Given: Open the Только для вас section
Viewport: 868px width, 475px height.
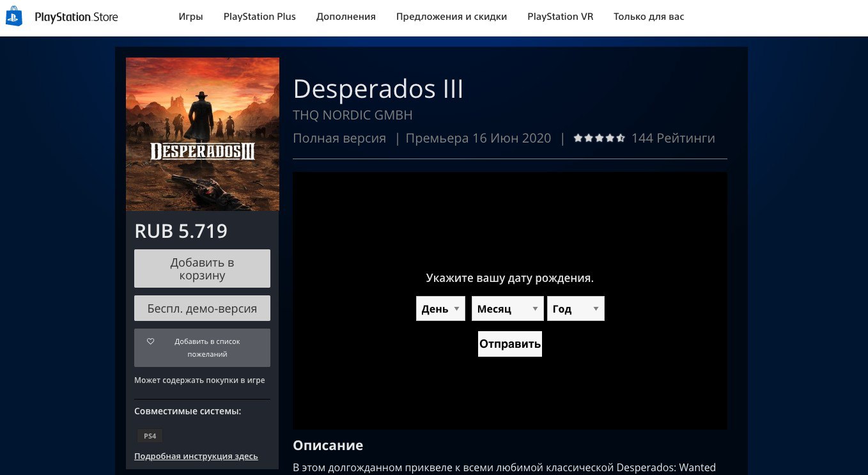Looking at the screenshot, I should 649,17.
